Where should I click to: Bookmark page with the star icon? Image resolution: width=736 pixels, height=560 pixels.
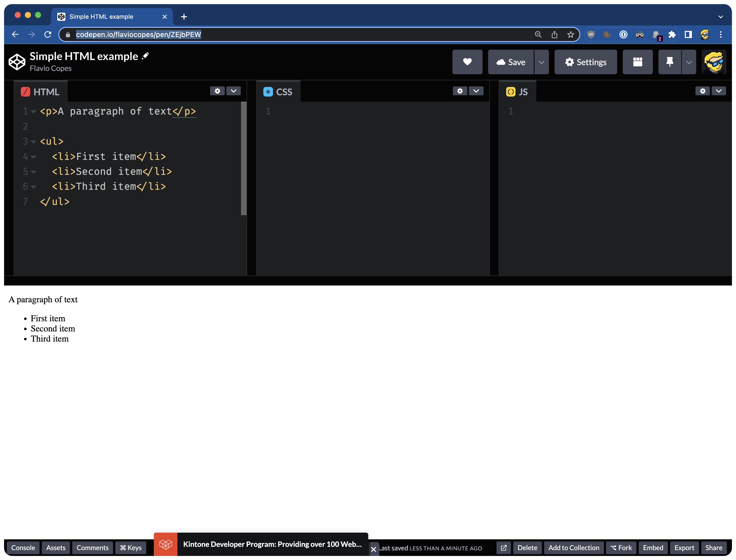point(570,35)
